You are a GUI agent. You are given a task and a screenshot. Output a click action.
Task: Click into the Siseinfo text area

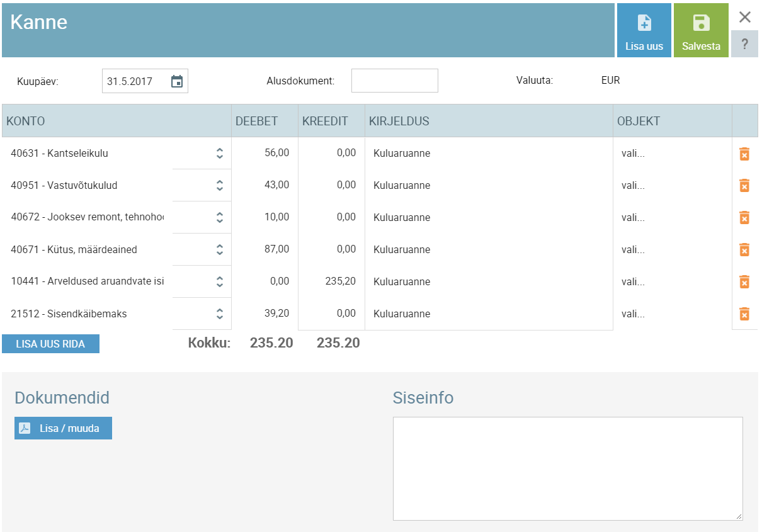[568, 468]
